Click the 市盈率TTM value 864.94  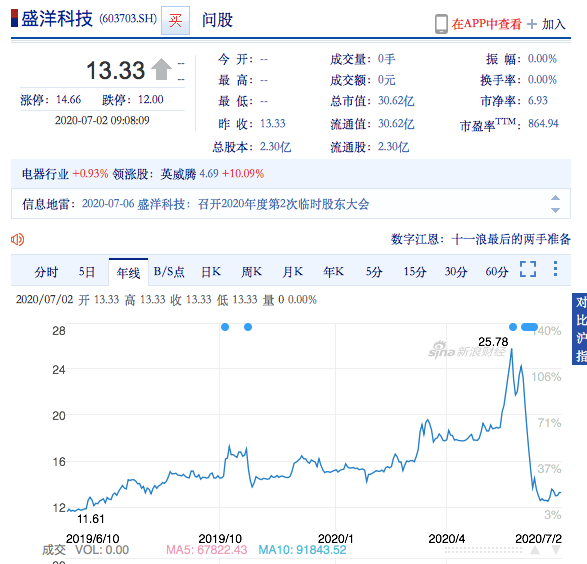pyautogui.click(x=543, y=124)
